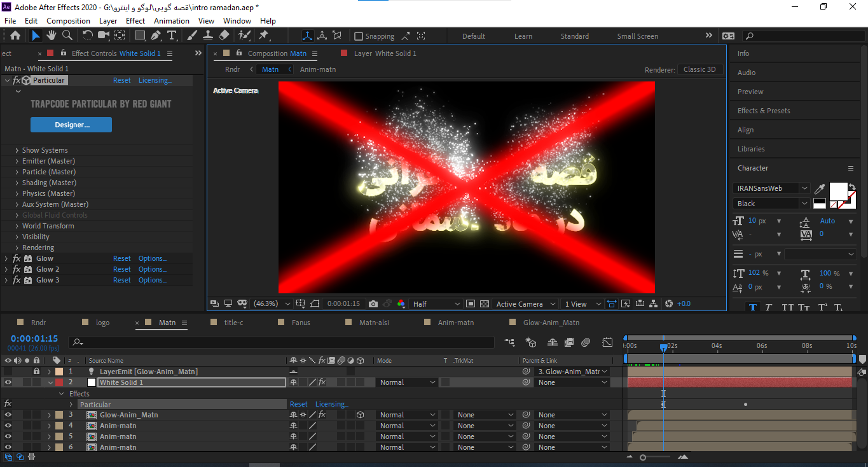Viewport: 868px width, 467px height.
Task: Open the resolution dropdown showing Half
Action: (436, 304)
